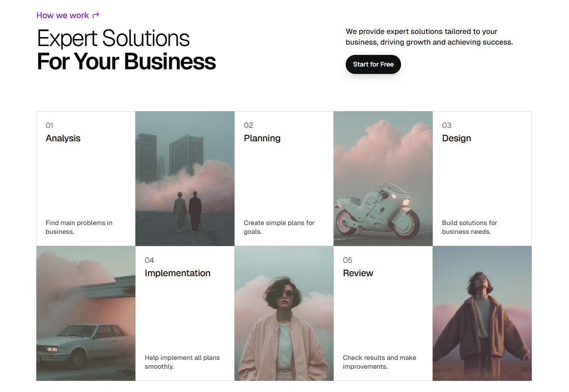The width and height of the screenshot is (569, 392).
Task: Select the 01 Analysis card
Action: [86, 179]
